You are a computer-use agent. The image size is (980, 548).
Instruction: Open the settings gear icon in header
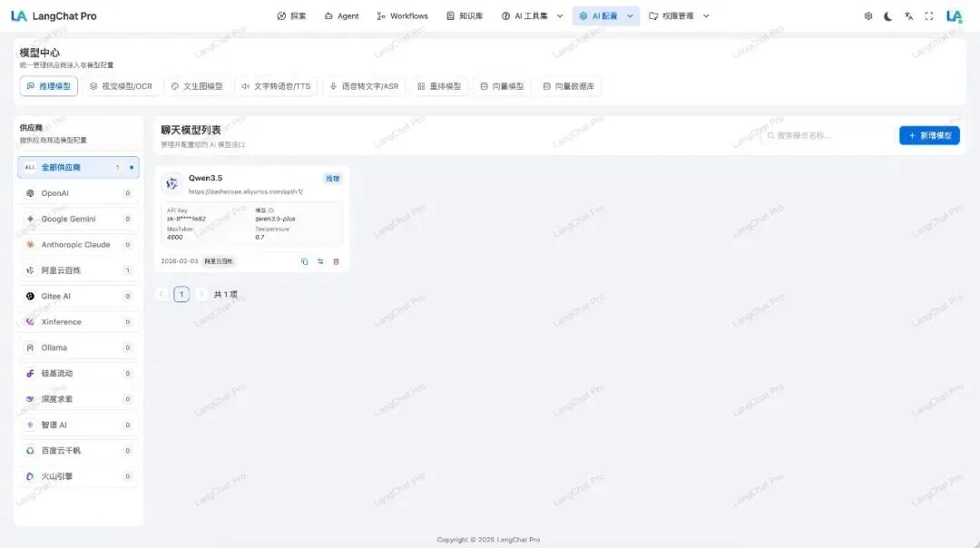[x=868, y=16]
